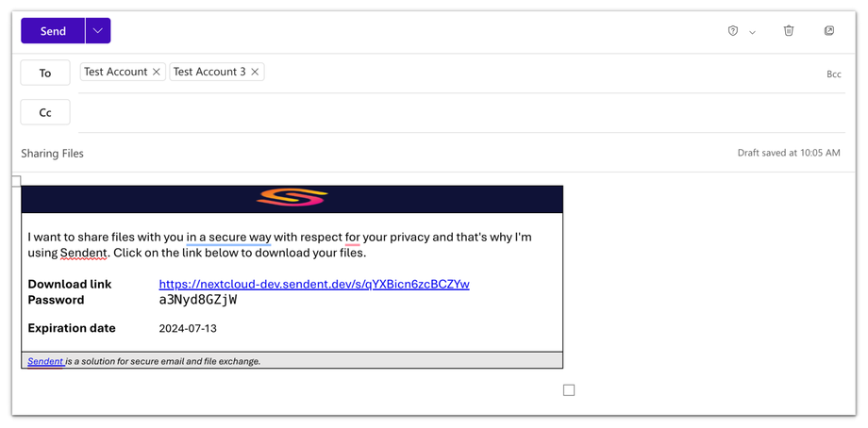868x428 pixels.
Task: Discard the draft with the trash icon
Action: 789,31
